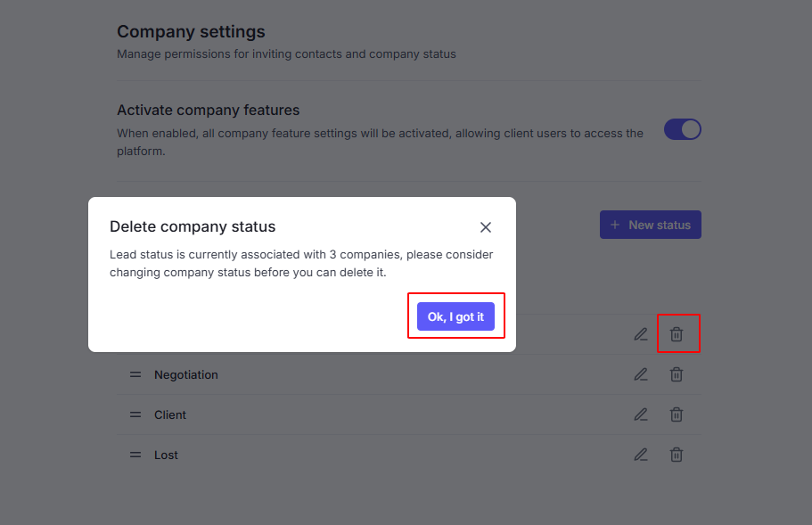The image size is (812, 525).
Task: Click the "Ok, I got it" button
Action: 455,316
